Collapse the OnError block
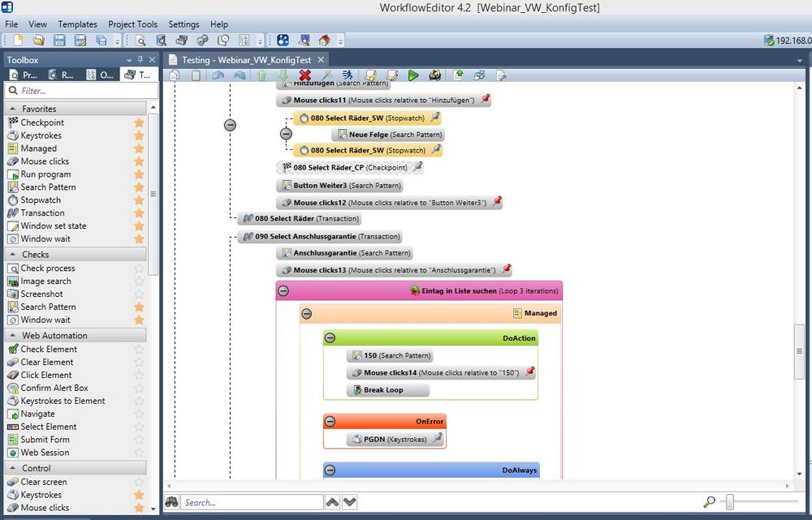Image resolution: width=812 pixels, height=520 pixels. tap(330, 421)
